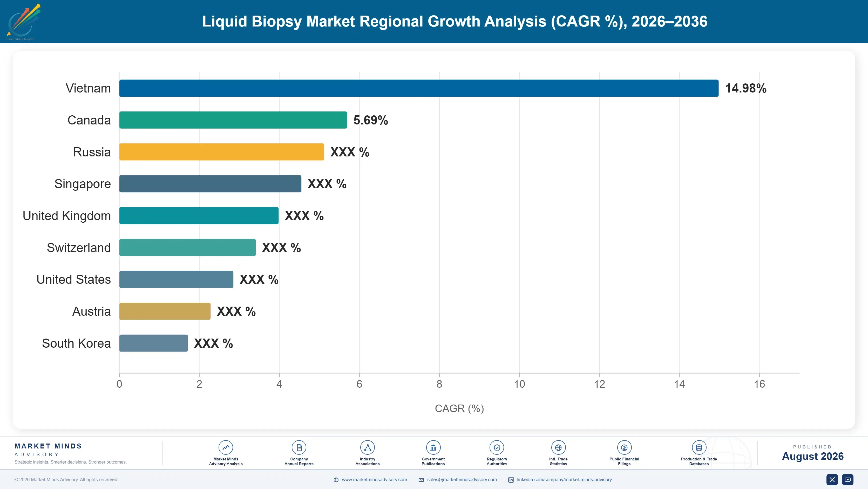Image resolution: width=868 pixels, height=489 pixels.
Task: Click the Government Publications building icon
Action: click(x=433, y=447)
